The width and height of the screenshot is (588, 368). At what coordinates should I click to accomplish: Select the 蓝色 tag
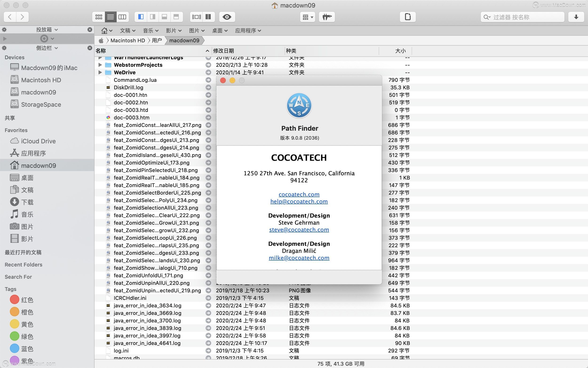pyautogui.click(x=22, y=348)
